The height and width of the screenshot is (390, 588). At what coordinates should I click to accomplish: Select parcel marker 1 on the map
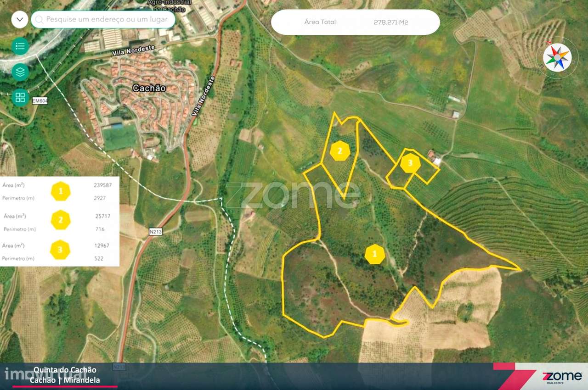[375, 253]
